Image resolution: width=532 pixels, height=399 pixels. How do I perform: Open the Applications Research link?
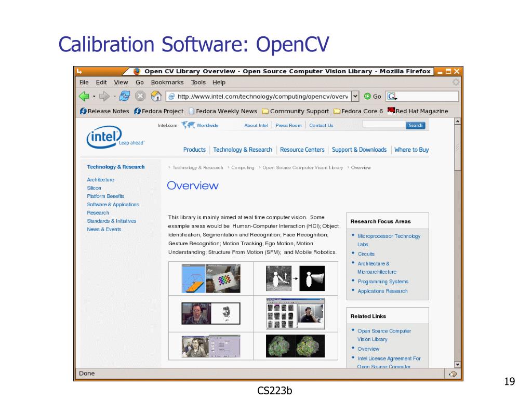tap(383, 291)
